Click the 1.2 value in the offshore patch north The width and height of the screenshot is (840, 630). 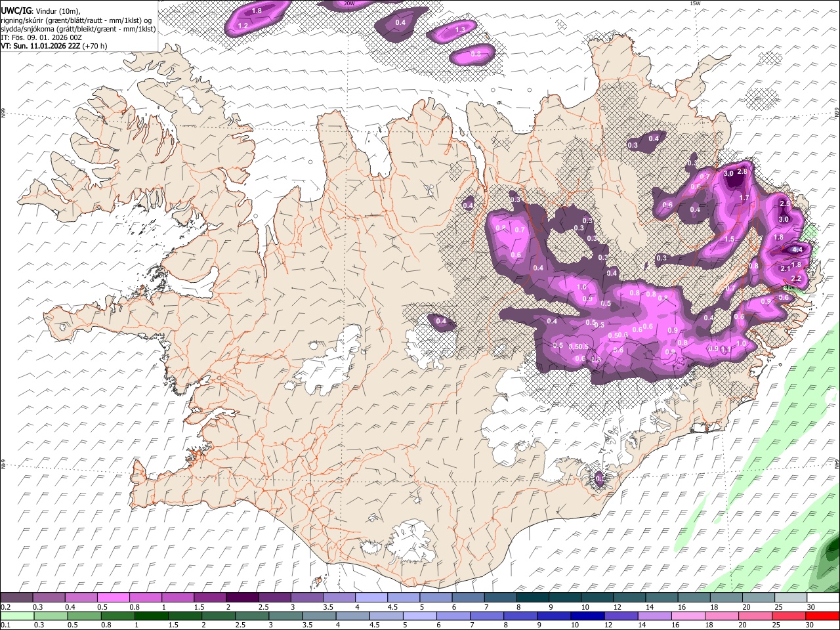pyautogui.click(x=243, y=26)
